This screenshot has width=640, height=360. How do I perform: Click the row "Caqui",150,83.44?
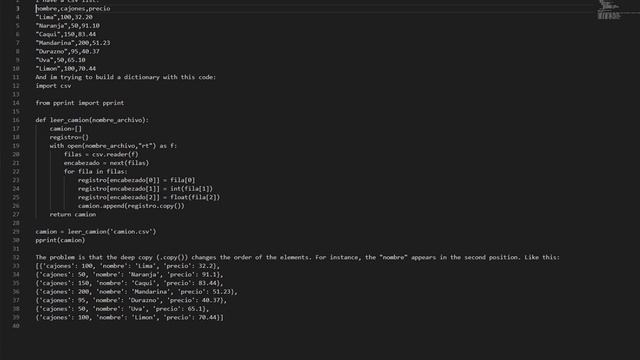66,34
